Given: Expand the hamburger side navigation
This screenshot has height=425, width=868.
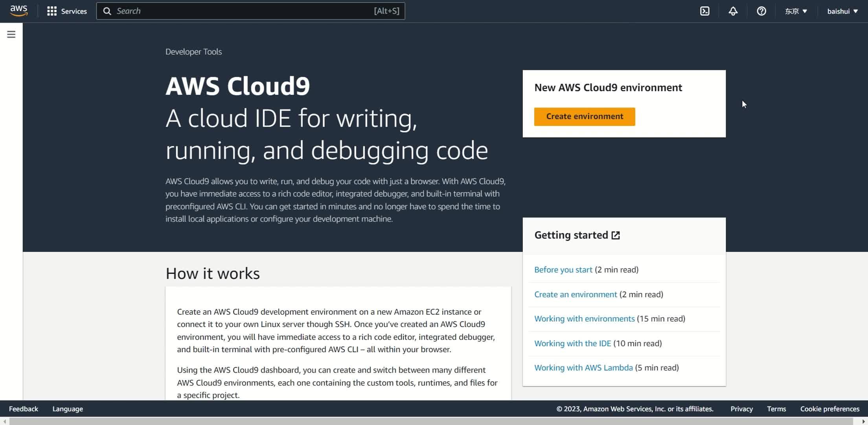Looking at the screenshot, I should (x=11, y=34).
